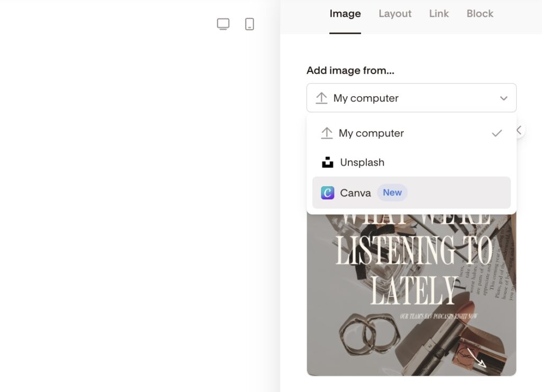Collapse panel using the side chevron button
The image size is (542, 392).
click(519, 130)
